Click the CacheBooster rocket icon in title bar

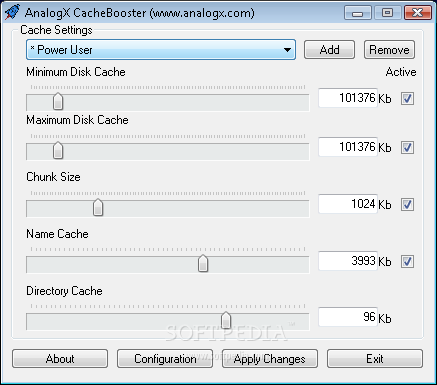click(x=12, y=12)
